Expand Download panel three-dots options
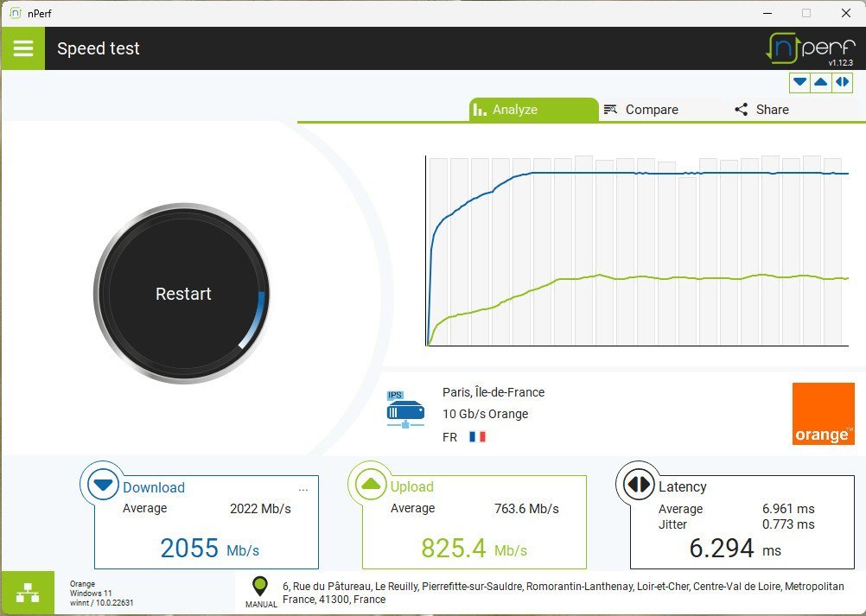Viewport: 866px width, 616px height. coord(302,490)
